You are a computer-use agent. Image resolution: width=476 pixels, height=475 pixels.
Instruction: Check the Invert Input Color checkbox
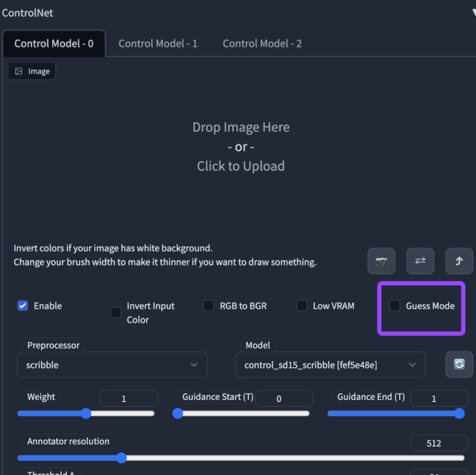click(x=116, y=312)
